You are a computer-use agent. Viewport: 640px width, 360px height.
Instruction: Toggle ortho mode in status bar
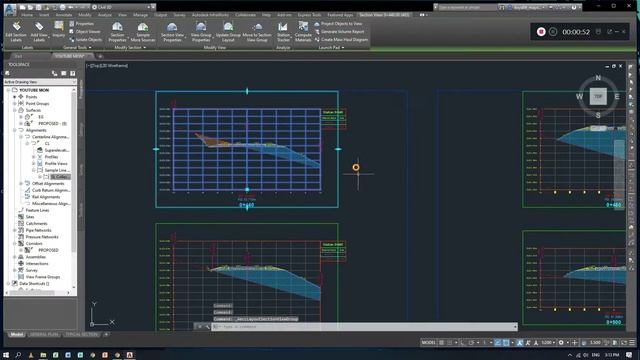pos(462,342)
